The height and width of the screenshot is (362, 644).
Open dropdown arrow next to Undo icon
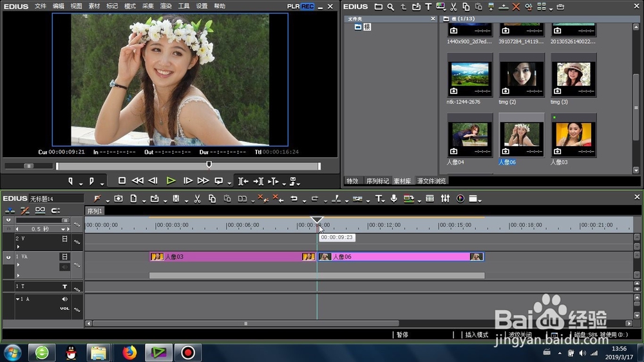click(304, 200)
